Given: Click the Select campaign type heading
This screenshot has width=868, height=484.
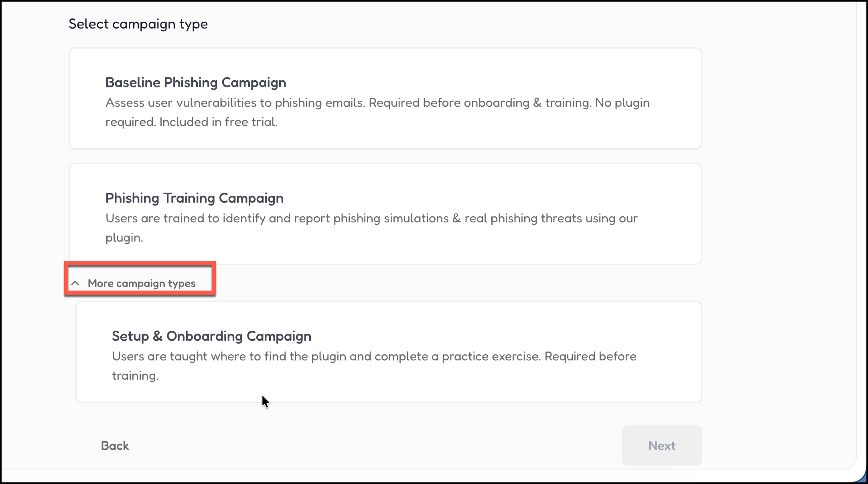Looking at the screenshot, I should (138, 24).
